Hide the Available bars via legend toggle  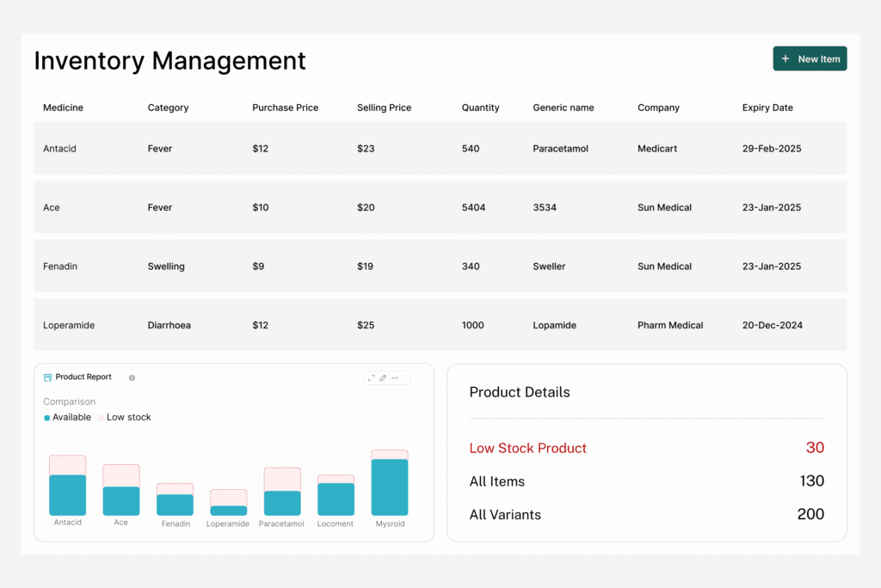tap(67, 417)
